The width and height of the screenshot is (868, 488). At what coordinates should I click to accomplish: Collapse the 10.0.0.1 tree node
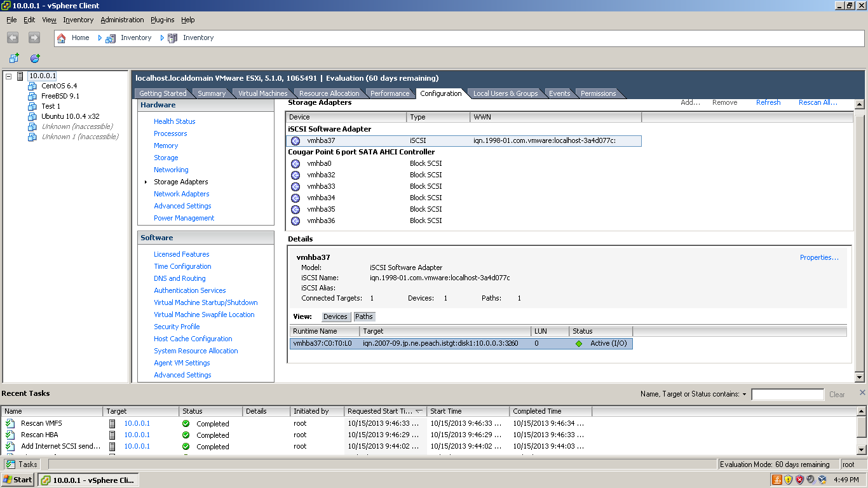(9, 76)
